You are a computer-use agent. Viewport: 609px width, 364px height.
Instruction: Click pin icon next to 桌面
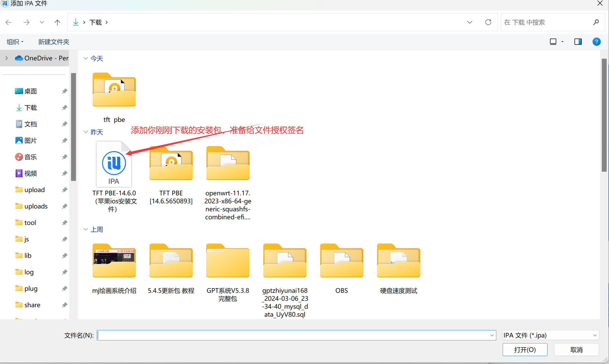[64, 91]
